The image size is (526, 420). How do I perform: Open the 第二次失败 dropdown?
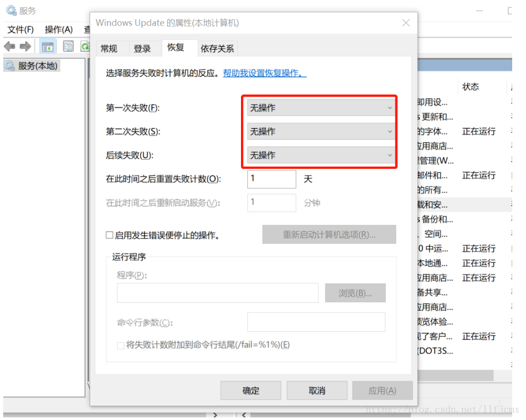click(x=321, y=132)
